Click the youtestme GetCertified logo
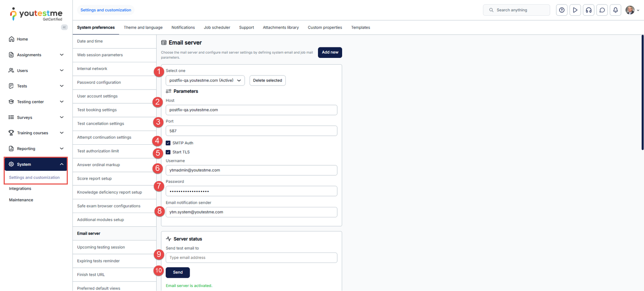 [36, 14]
